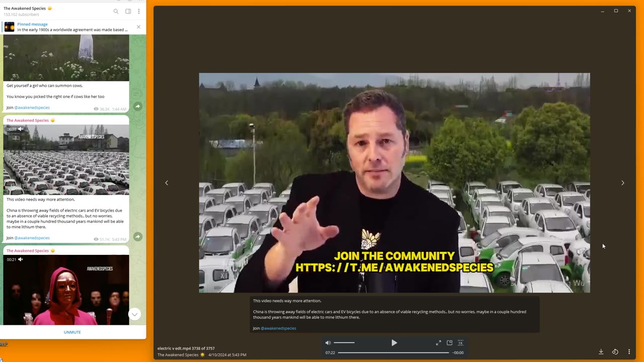
Task: Enter fullscreen video mode
Action: [438, 343]
